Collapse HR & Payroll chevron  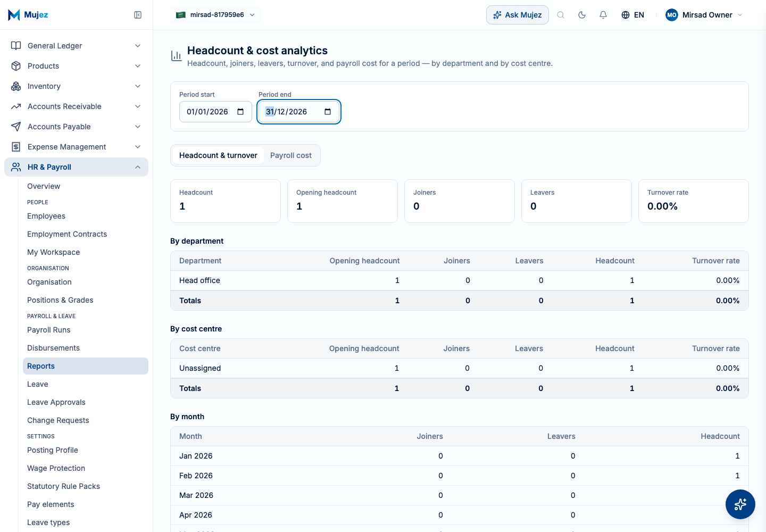(x=138, y=167)
